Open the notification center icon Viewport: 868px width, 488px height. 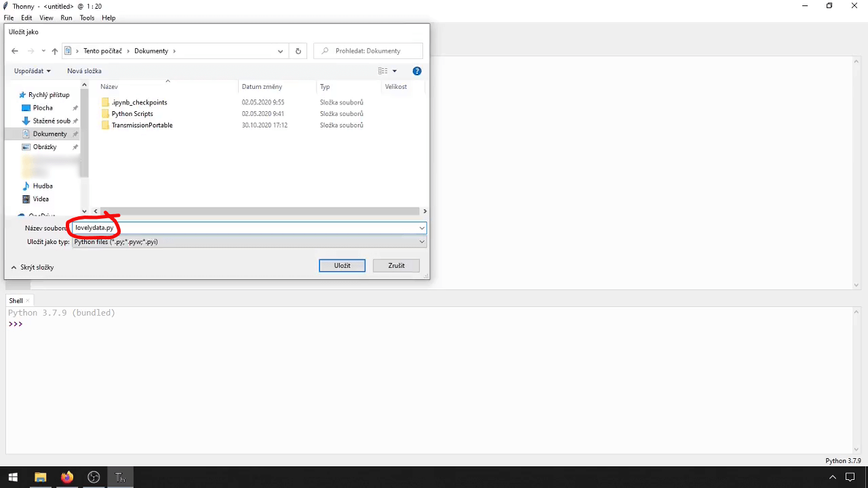(850, 477)
